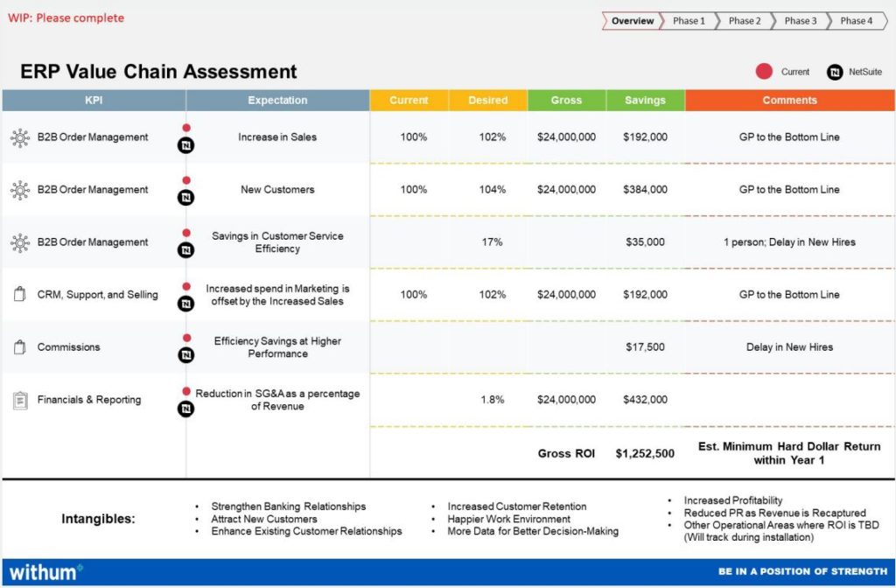Click the yellow Desired column header
The width and height of the screenshot is (896, 588).
tap(487, 101)
